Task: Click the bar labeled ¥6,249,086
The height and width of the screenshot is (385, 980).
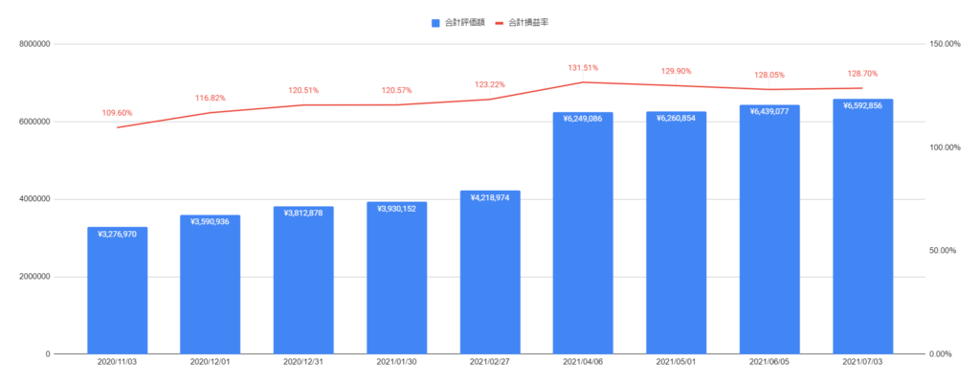Action: (583, 233)
